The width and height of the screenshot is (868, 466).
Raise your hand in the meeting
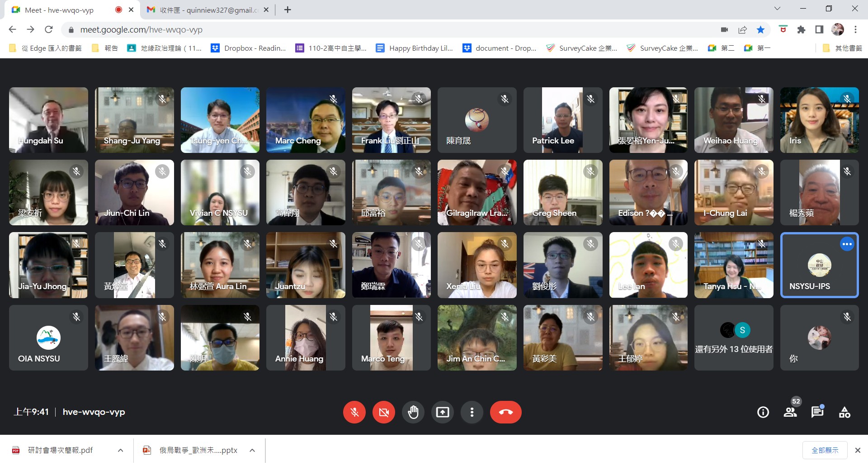(413, 412)
